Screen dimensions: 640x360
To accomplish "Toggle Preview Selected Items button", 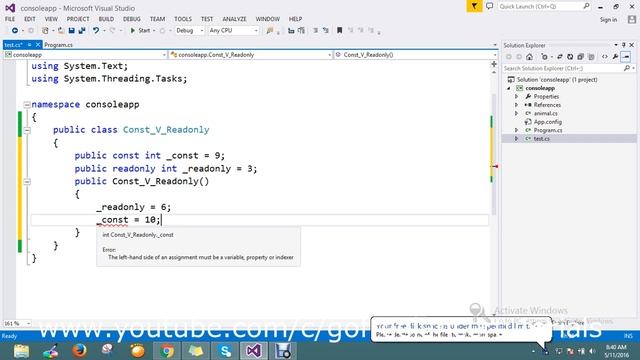I will click(x=626, y=57).
